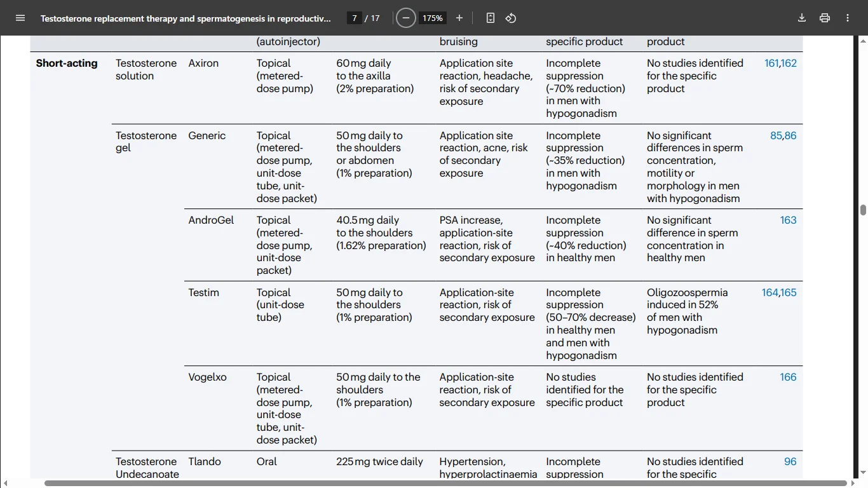Click the zoom out minus button

(x=406, y=18)
